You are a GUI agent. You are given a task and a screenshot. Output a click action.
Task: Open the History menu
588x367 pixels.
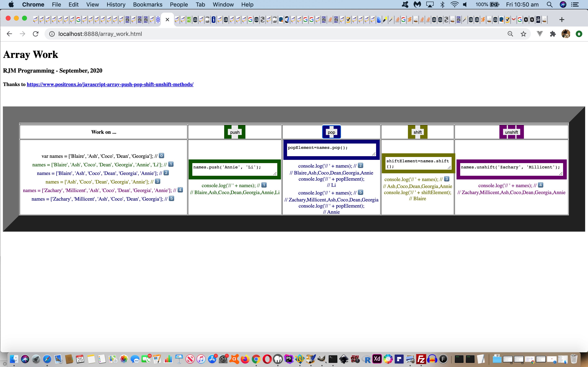click(116, 5)
